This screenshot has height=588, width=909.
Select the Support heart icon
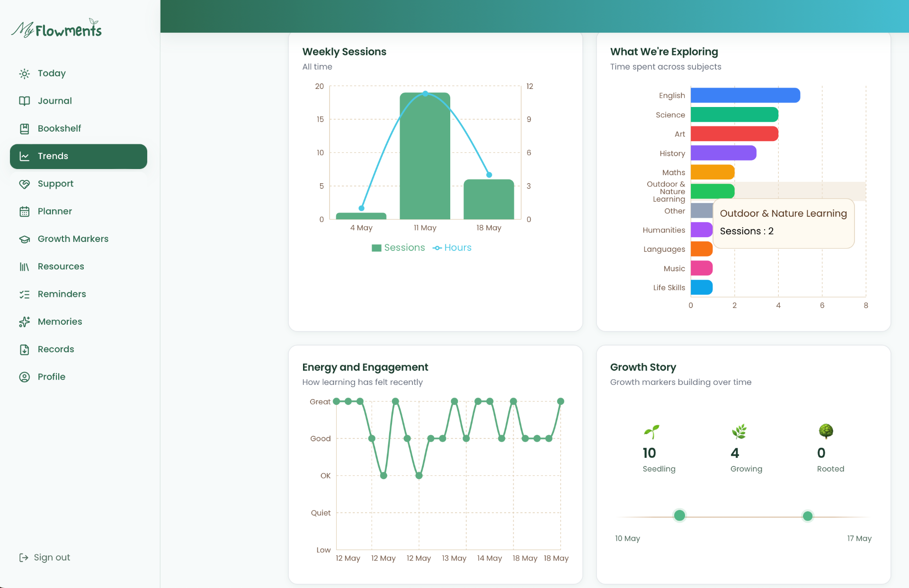click(25, 184)
